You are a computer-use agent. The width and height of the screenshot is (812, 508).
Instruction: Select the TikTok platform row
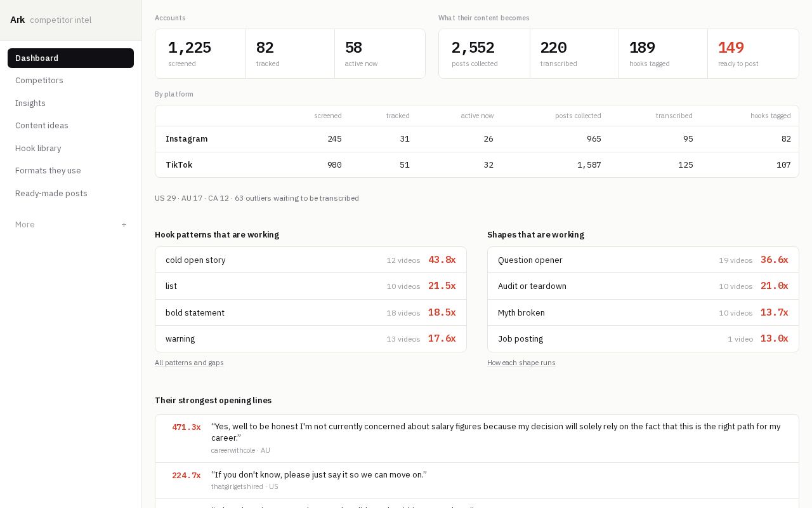477,165
